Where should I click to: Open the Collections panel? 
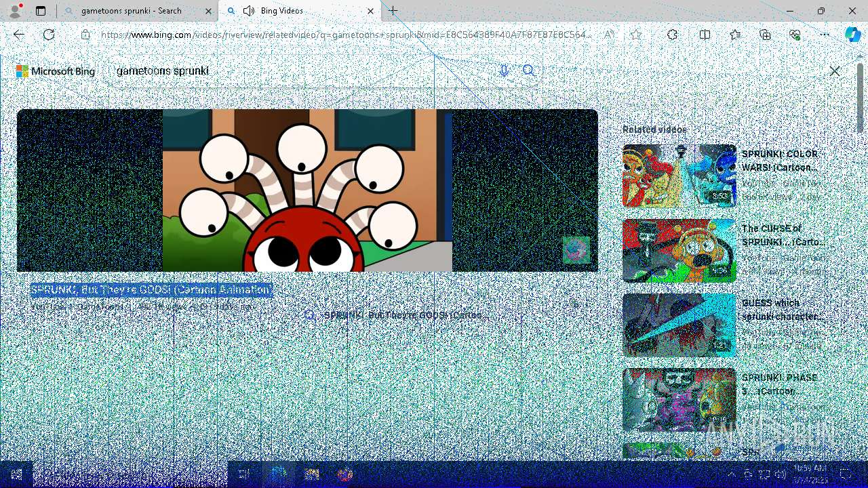coord(765,35)
